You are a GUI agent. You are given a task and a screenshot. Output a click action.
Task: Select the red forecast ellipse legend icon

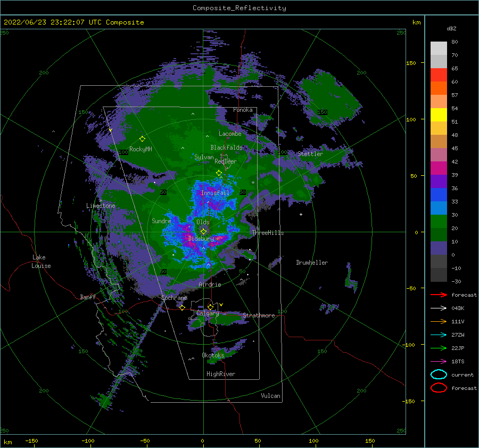(x=439, y=388)
